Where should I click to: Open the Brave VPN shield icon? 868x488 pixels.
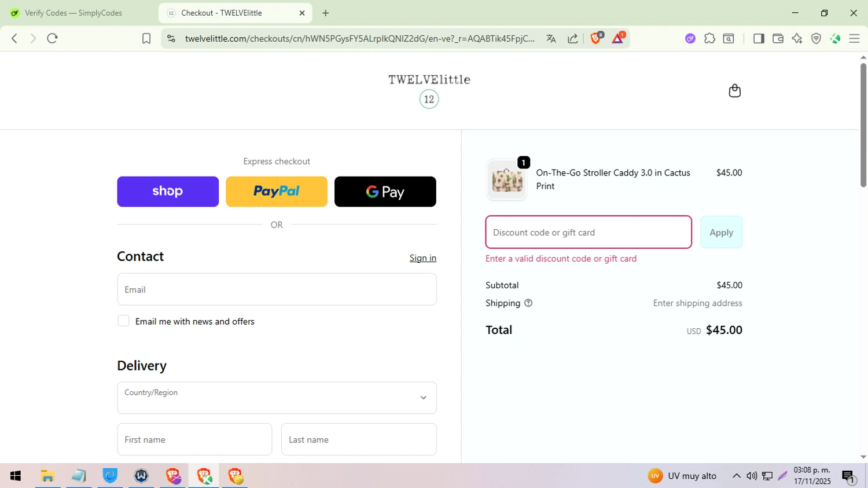(816, 39)
